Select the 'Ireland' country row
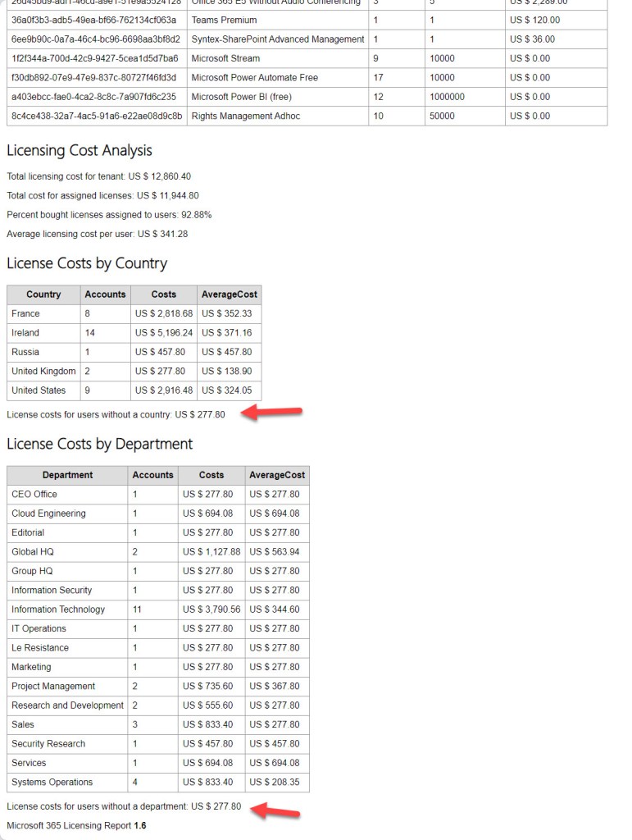This screenshot has width=632, height=840. (x=134, y=333)
